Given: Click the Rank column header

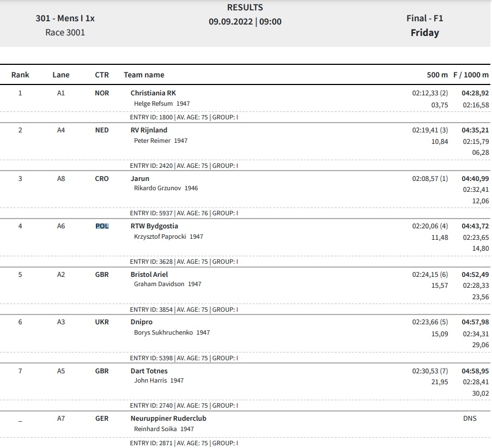Looking at the screenshot, I should pos(20,75).
